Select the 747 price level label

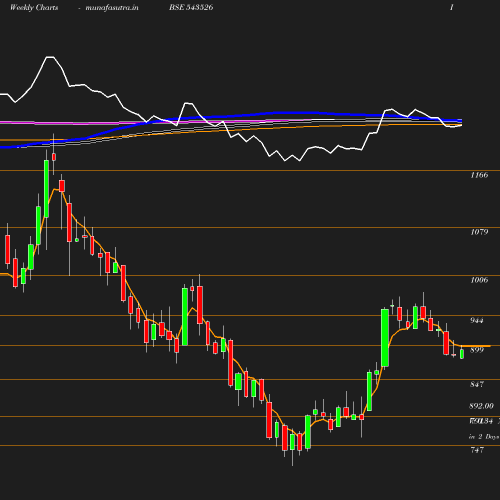pos(477,450)
